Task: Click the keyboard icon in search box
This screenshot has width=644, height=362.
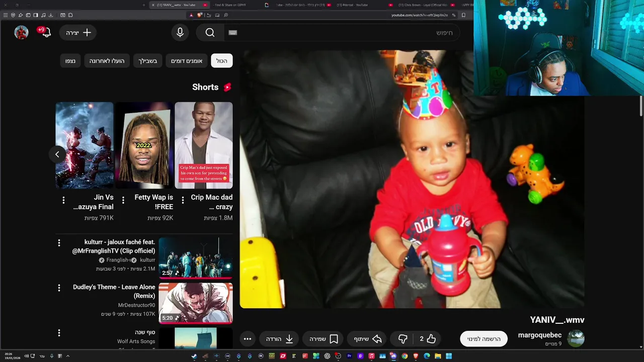Action: [x=232, y=33]
